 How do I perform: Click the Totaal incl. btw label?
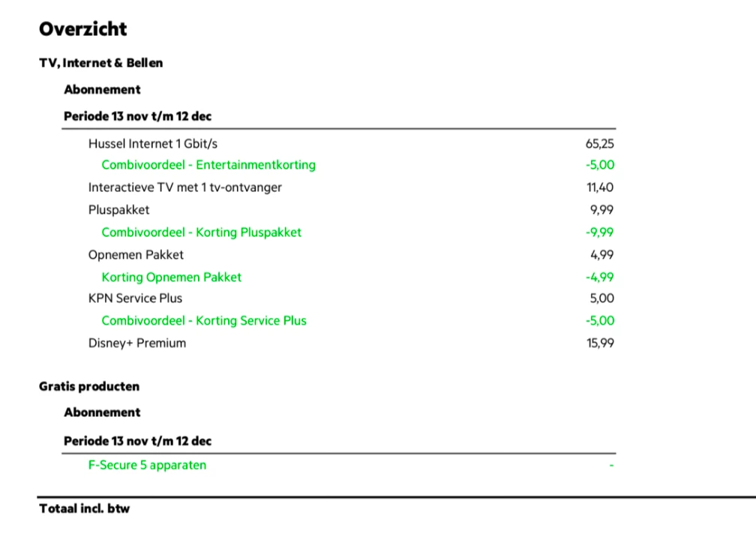click(x=85, y=508)
